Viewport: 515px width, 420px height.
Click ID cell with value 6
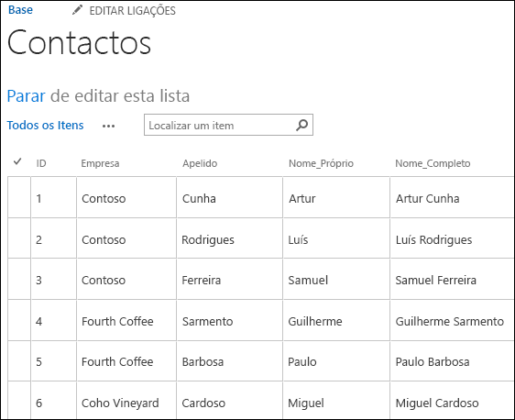coord(54,400)
